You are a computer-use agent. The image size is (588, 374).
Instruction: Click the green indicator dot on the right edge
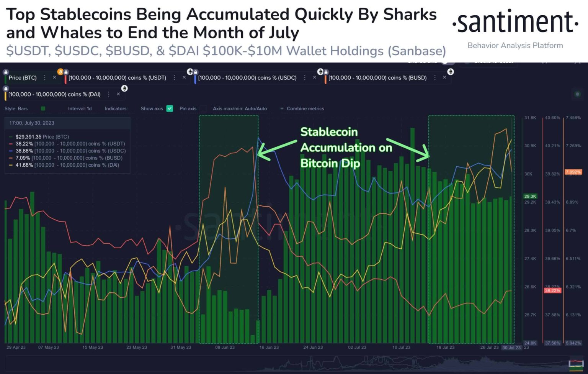(x=578, y=94)
